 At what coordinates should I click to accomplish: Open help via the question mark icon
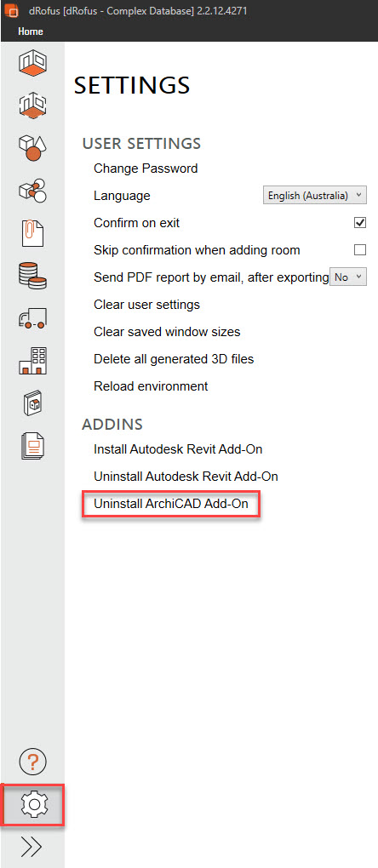point(32,762)
